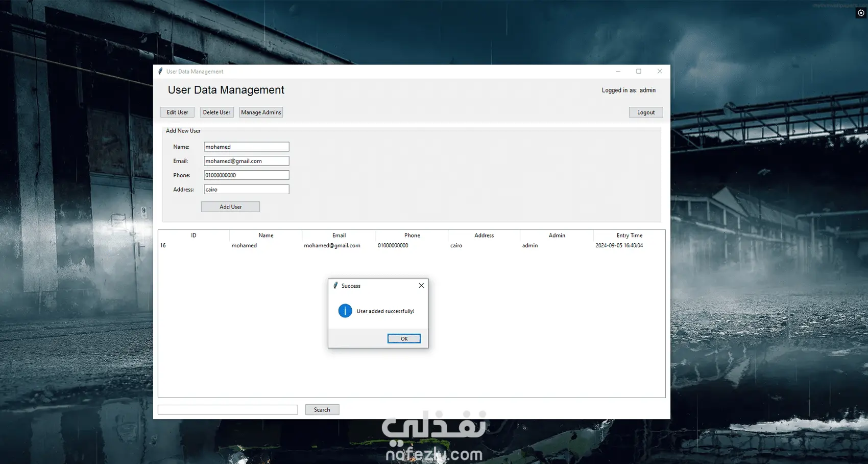Click the recording indicator icon at screen corner
The height and width of the screenshot is (464, 868).
point(861,13)
